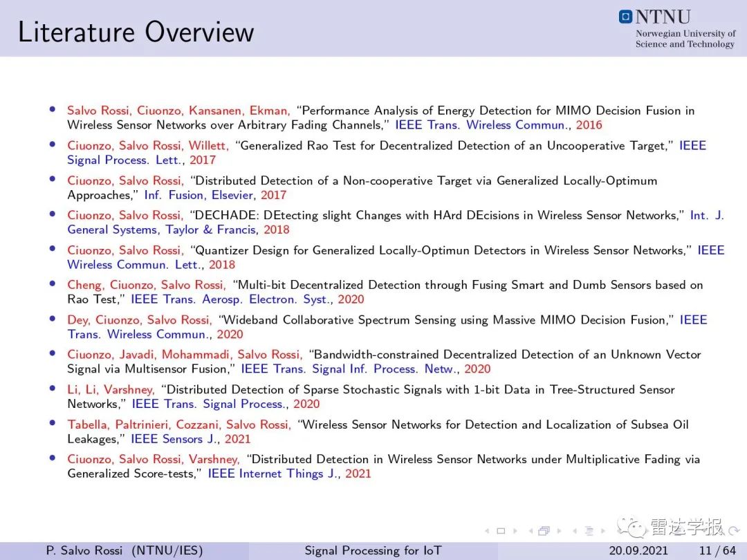This screenshot has height=560, width=747.
Task: Click the WeChat bubble watermark icon
Action: [632, 529]
